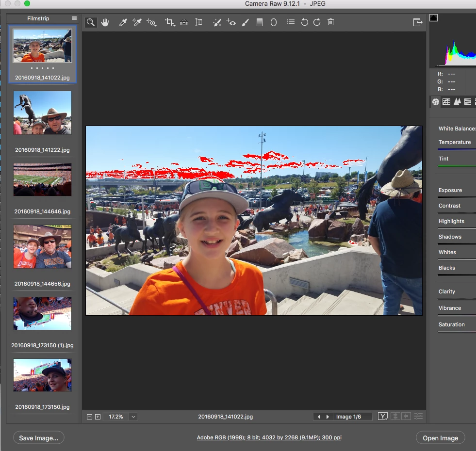Select the Red Eye Removal tool

point(230,22)
